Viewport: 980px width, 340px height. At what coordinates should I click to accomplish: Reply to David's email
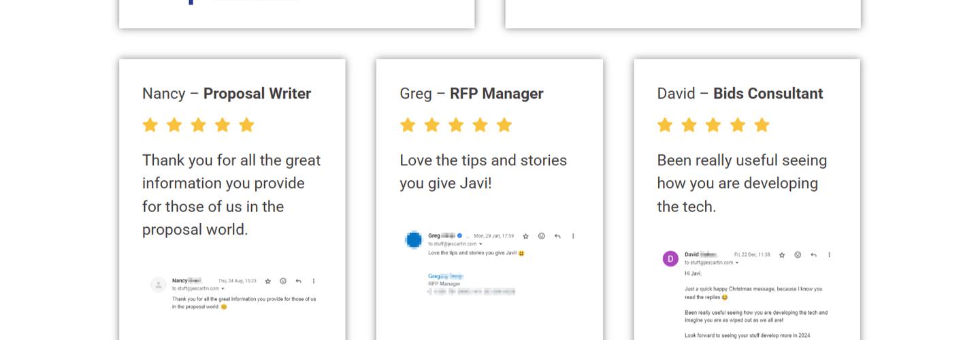click(813, 255)
